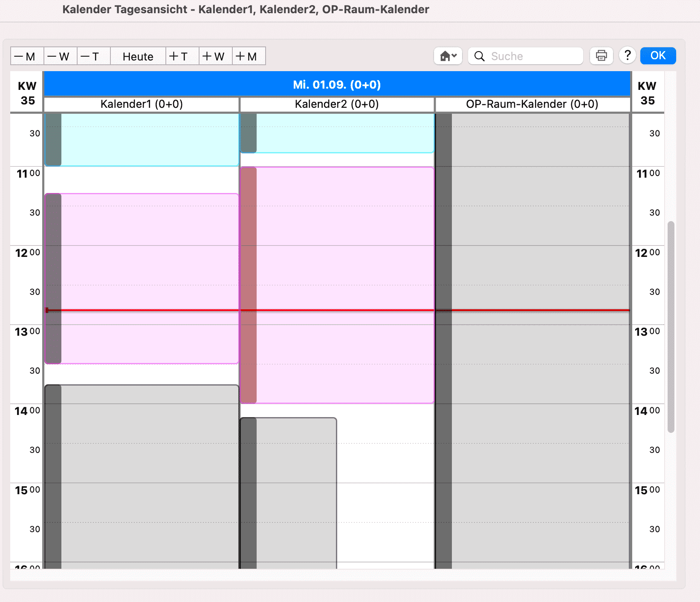Click empty 15:00 slot in Kalender2

click(385, 503)
